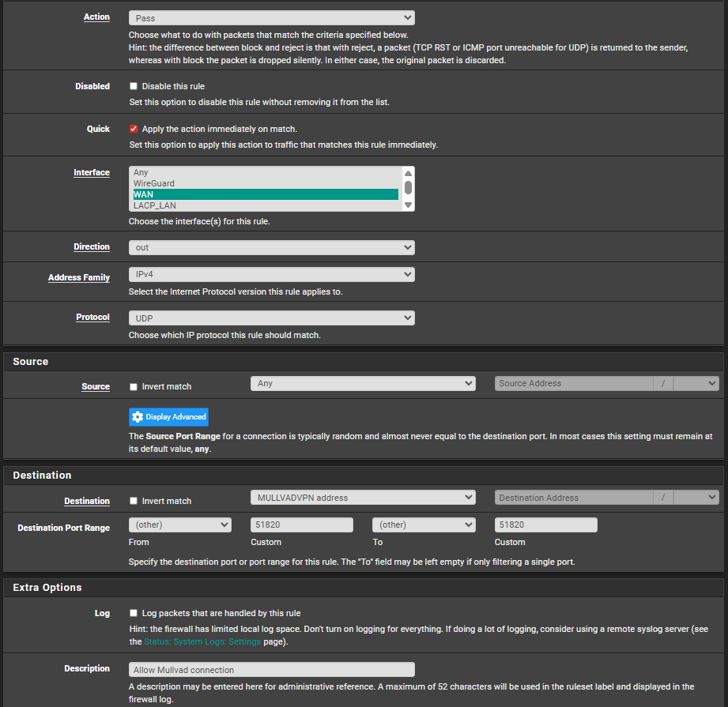Open Source type dropdown showing Any
This screenshot has width=728, height=707.
[362, 383]
